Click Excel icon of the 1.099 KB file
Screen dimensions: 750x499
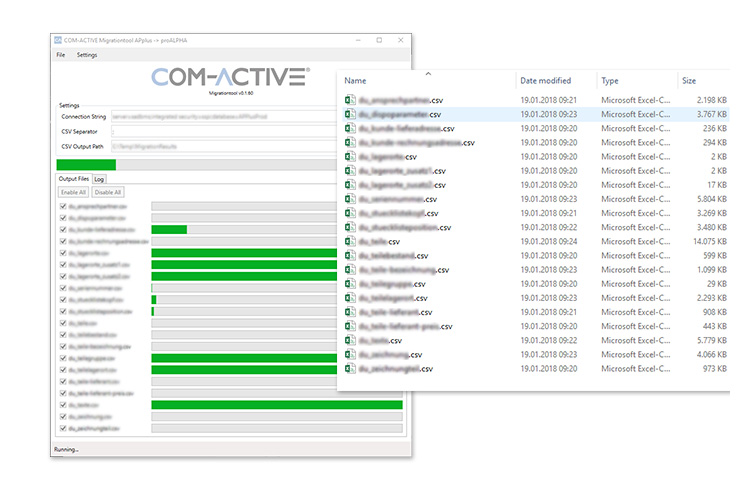tap(350, 269)
